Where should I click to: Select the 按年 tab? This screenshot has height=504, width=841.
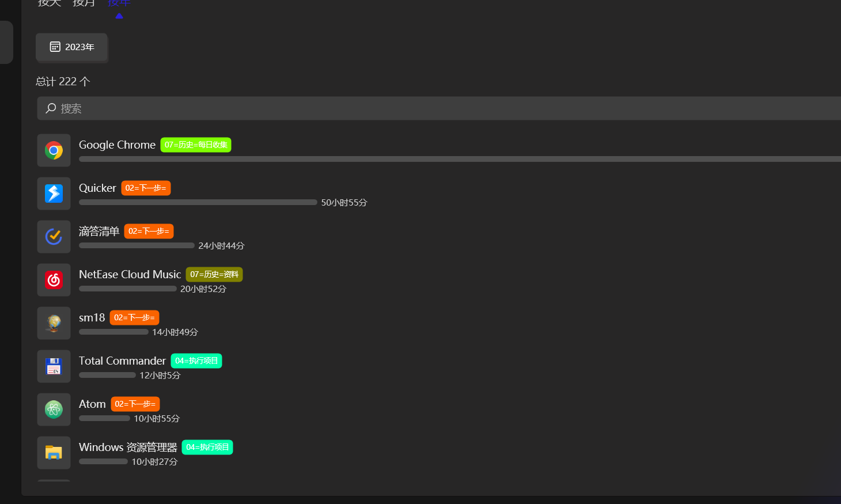[x=118, y=2]
